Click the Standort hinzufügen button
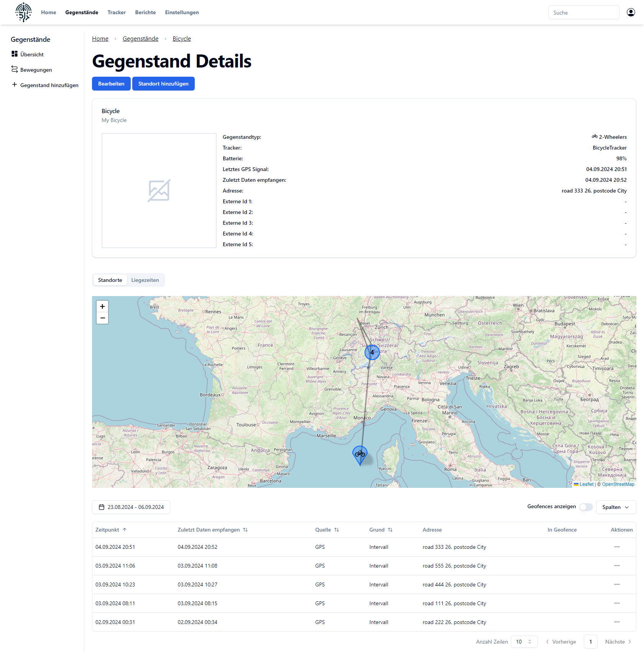The width and height of the screenshot is (644, 652). [x=163, y=84]
